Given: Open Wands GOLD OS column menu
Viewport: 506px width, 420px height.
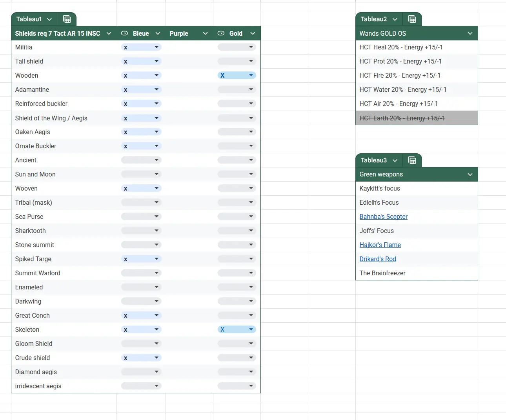Looking at the screenshot, I should click(x=470, y=33).
